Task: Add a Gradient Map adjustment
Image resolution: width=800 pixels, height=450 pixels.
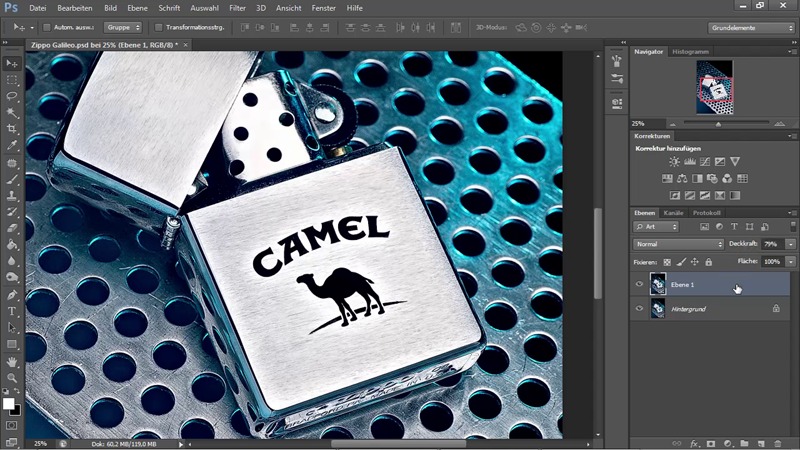Action: [735, 195]
